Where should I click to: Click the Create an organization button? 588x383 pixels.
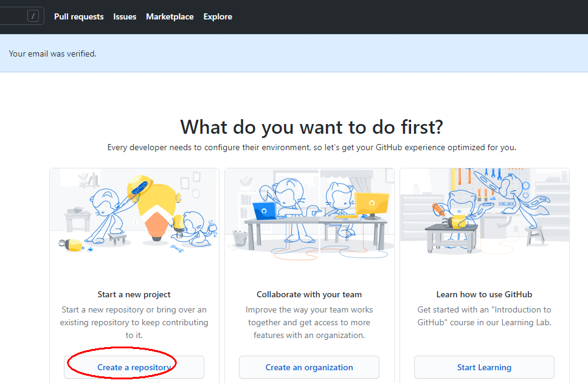pos(309,367)
